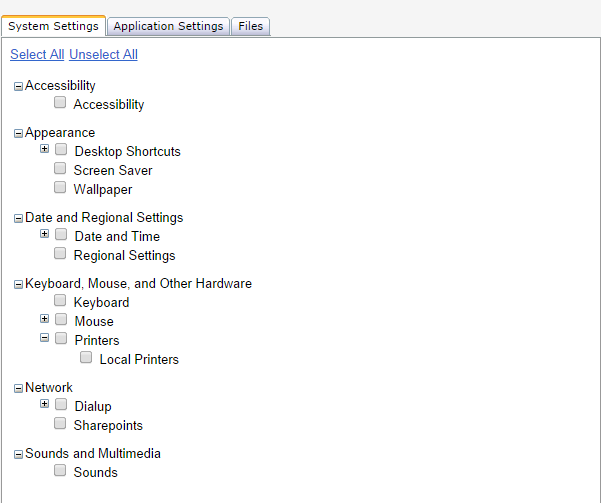The width and height of the screenshot is (601, 503).
Task: Click the Desktop Shortcuts label
Action: 128,152
